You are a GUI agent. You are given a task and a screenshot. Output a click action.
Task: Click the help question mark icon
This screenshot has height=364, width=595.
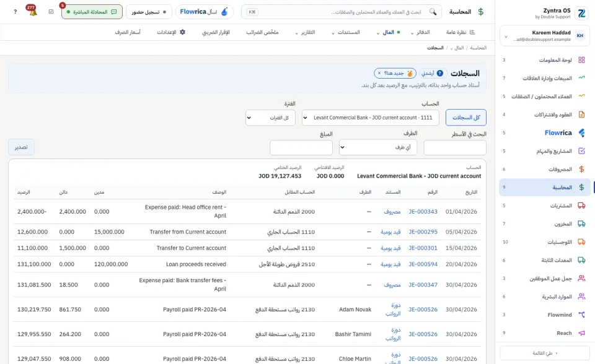(x=15, y=12)
